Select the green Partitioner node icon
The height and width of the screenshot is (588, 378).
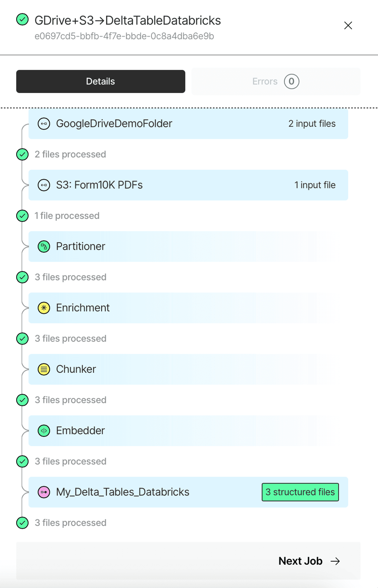pyautogui.click(x=44, y=247)
